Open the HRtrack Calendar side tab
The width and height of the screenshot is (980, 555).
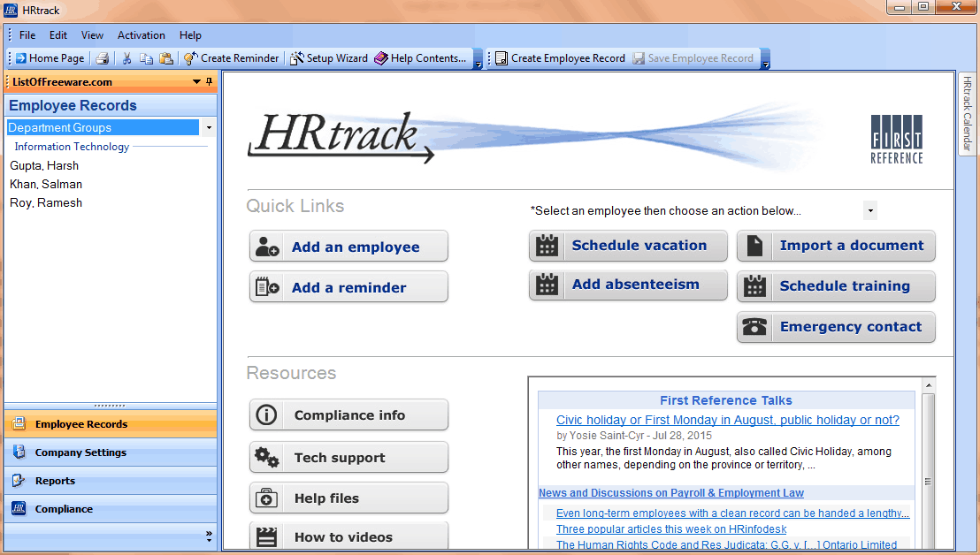click(x=967, y=113)
